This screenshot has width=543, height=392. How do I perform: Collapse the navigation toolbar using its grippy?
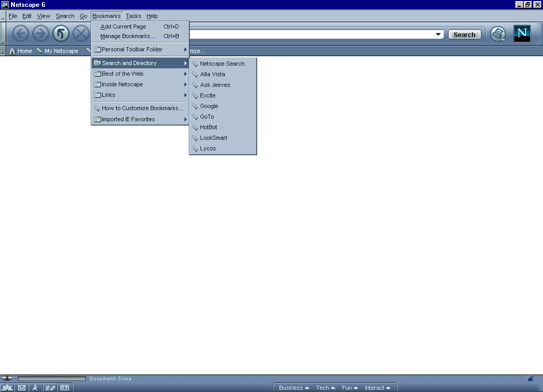(3, 34)
